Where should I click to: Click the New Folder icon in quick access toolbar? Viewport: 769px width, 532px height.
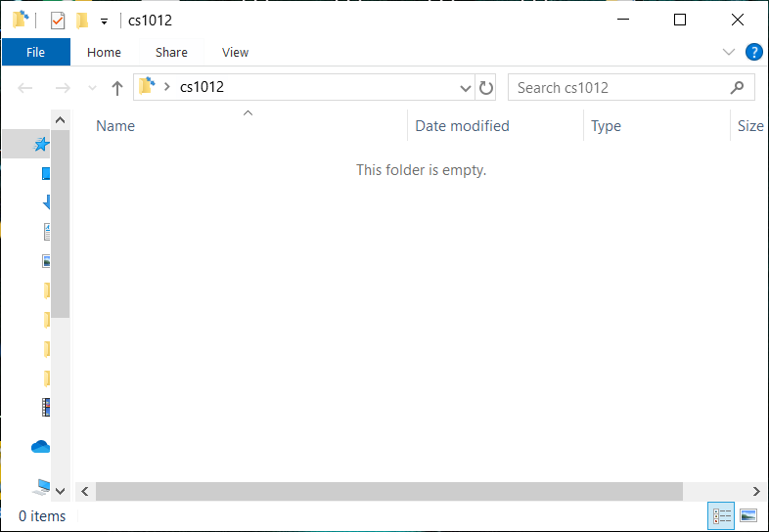[82, 21]
